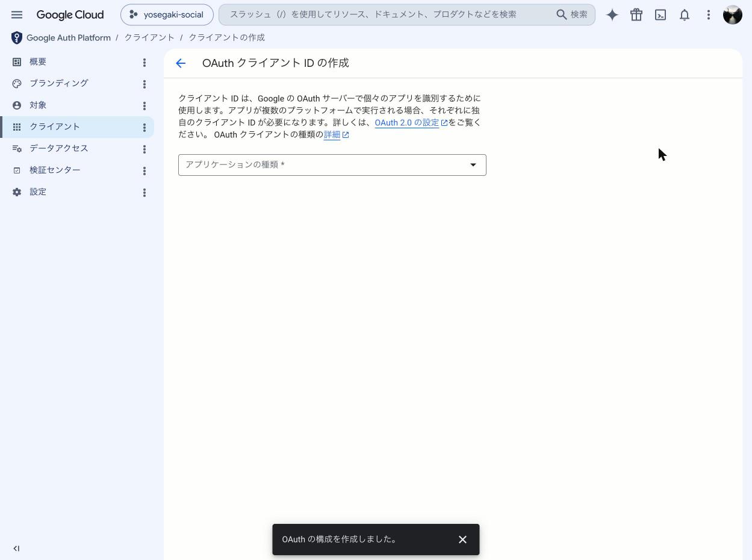Open more options for 対象
This screenshot has width=752, height=560.
point(144,106)
